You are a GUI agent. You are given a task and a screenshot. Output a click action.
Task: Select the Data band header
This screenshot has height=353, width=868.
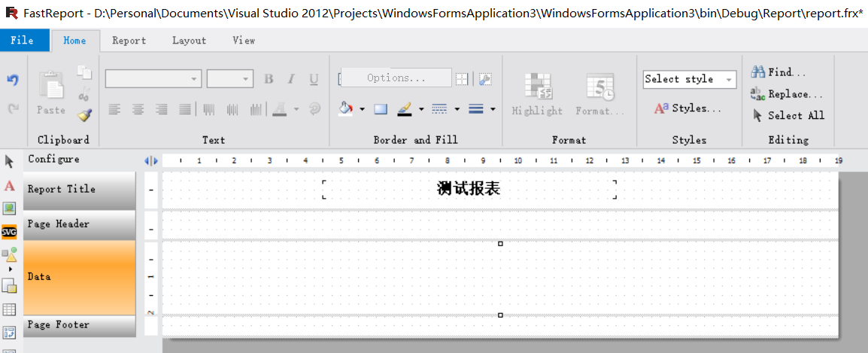80,277
